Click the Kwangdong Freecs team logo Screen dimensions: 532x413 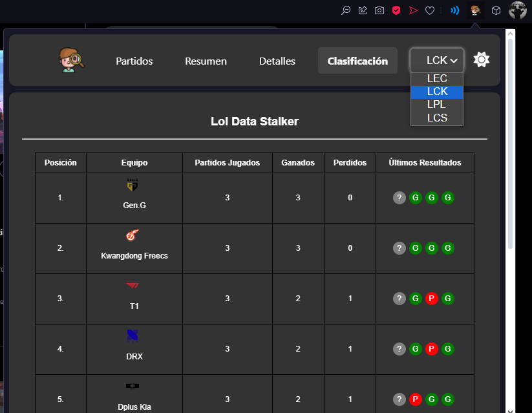click(133, 235)
